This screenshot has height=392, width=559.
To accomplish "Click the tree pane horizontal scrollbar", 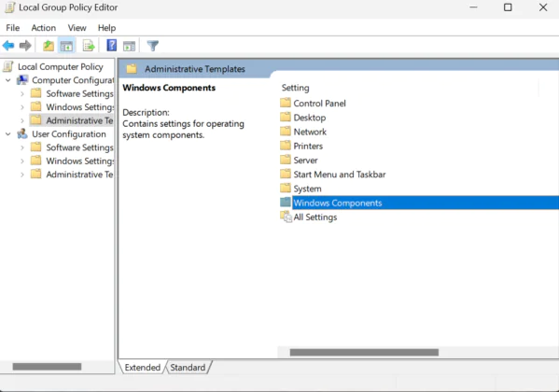I will click(47, 366).
